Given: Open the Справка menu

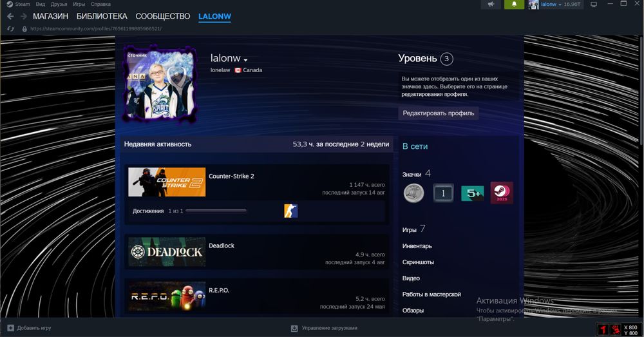Looking at the screenshot, I should coord(100,4).
